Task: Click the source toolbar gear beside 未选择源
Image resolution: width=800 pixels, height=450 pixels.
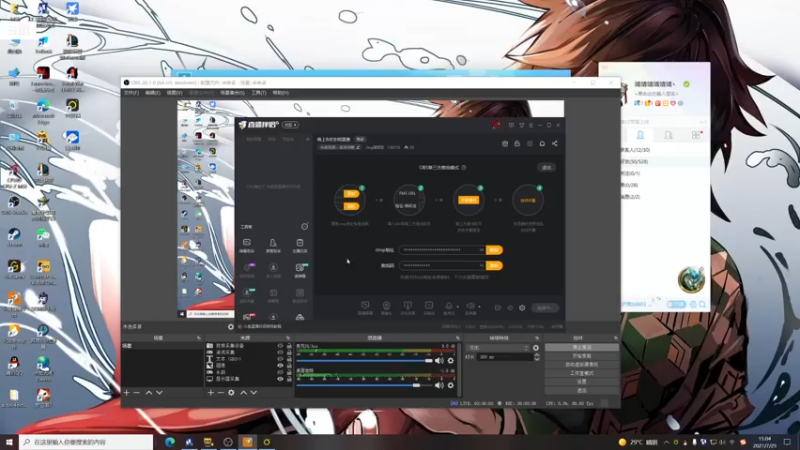Action: pos(231,327)
